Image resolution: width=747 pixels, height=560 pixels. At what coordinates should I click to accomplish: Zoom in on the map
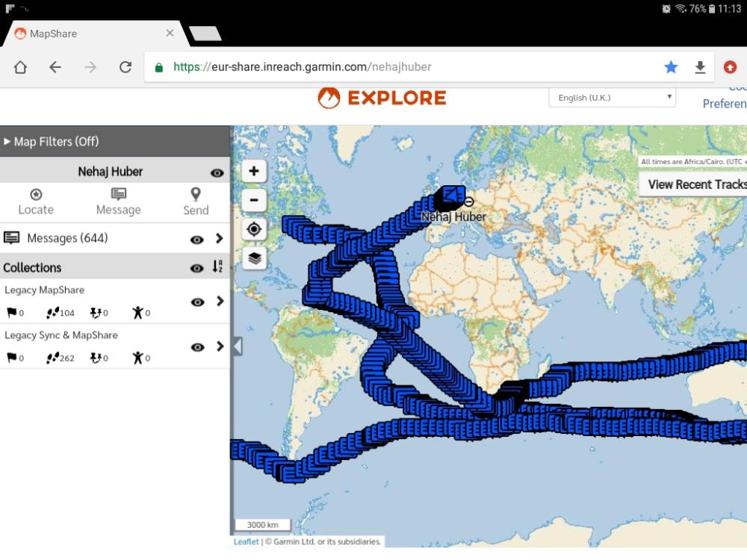click(x=254, y=171)
